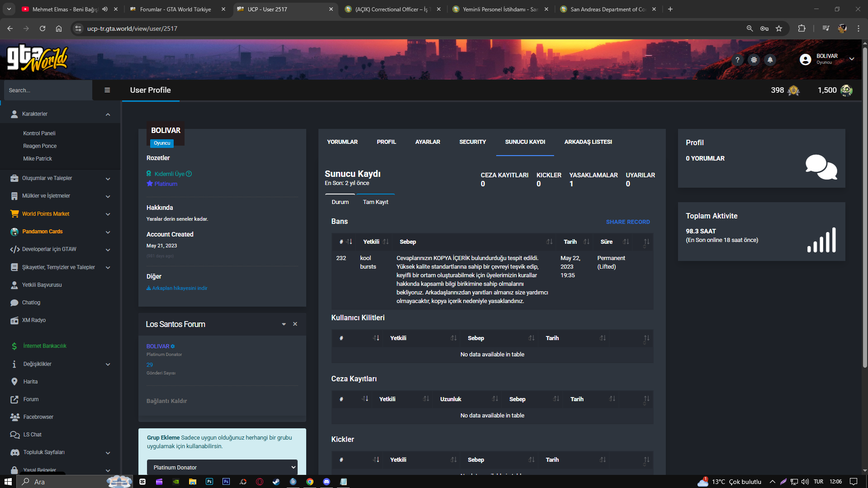This screenshot has height=488, width=868.
Task: Reload the page in the browser
Action: (x=43, y=28)
